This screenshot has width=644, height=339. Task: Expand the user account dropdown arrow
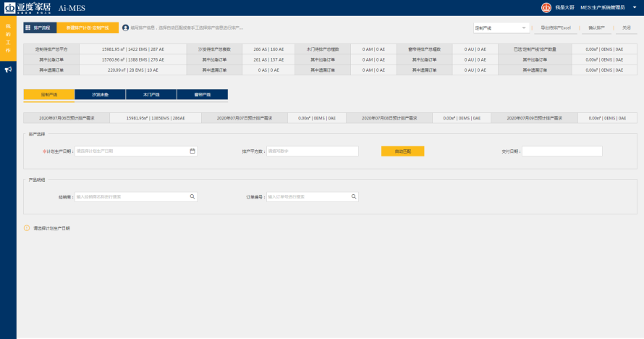(x=635, y=7)
